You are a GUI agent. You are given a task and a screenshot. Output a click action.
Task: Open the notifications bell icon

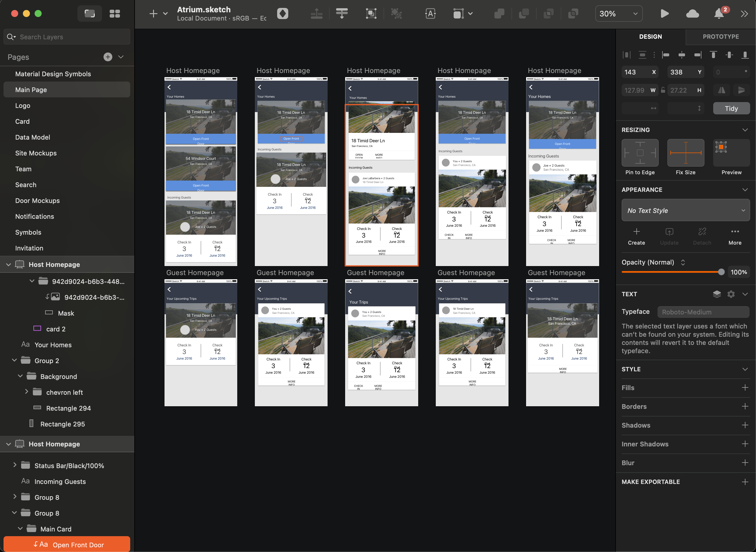pos(719,14)
